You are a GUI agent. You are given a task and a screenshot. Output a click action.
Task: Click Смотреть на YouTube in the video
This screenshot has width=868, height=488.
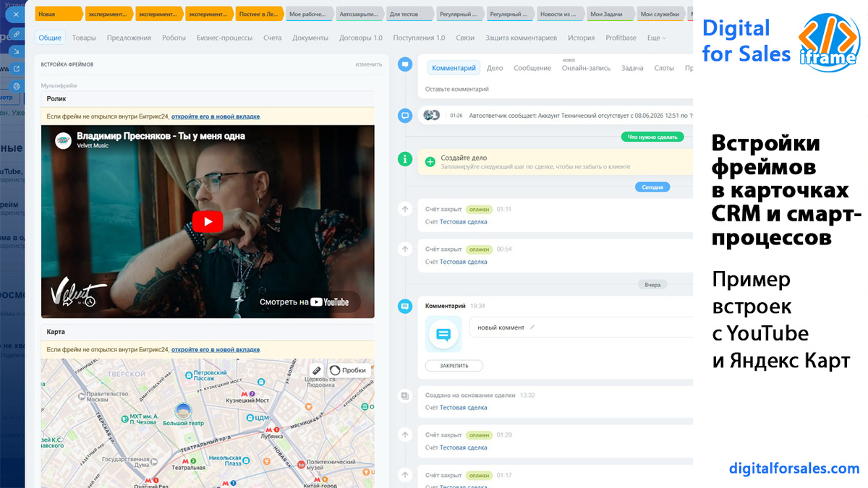click(304, 302)
